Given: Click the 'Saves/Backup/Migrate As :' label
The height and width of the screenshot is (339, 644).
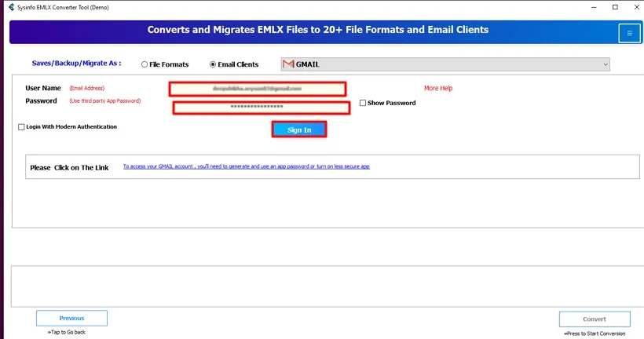Looking at the screenshot, I should click(76, 64).
